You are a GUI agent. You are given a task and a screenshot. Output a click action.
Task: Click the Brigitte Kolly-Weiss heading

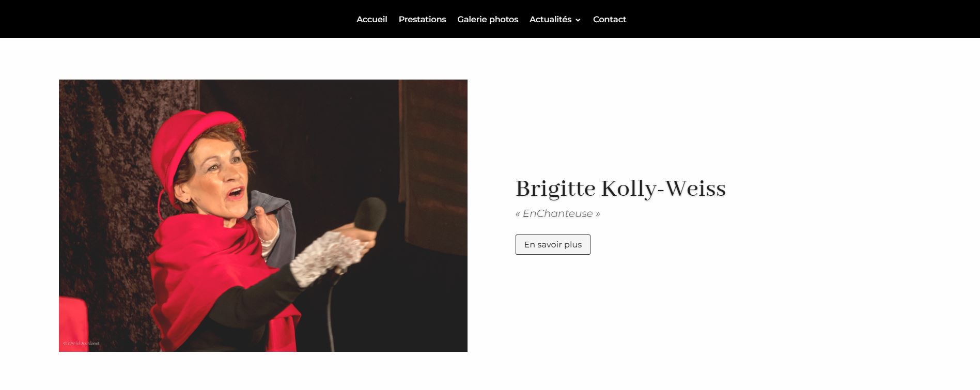point(620,189)
